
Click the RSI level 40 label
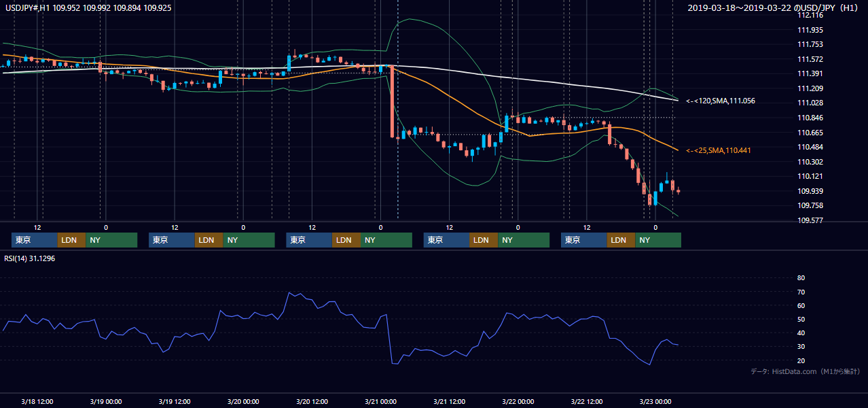tap(801, 333)
